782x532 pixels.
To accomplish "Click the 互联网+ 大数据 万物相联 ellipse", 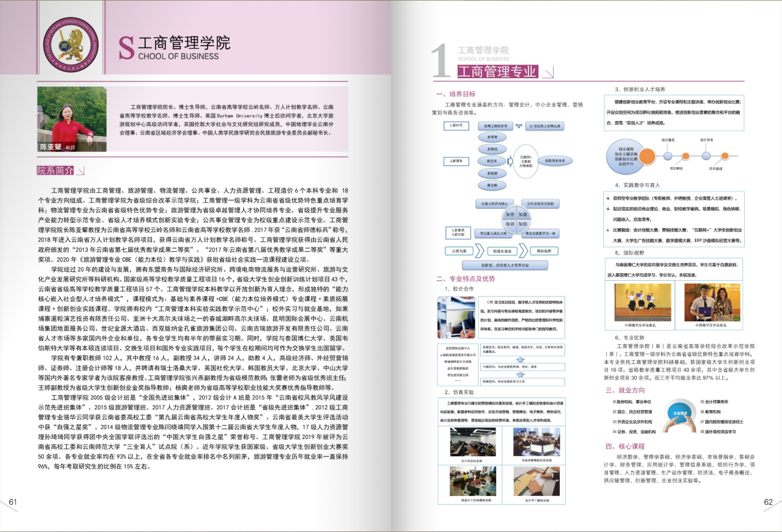I will pos(526,161).
